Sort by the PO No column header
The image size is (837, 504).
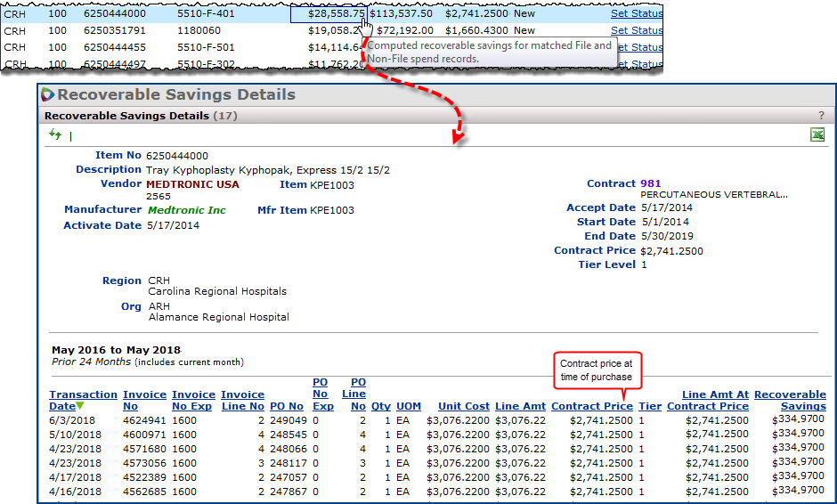286,406
